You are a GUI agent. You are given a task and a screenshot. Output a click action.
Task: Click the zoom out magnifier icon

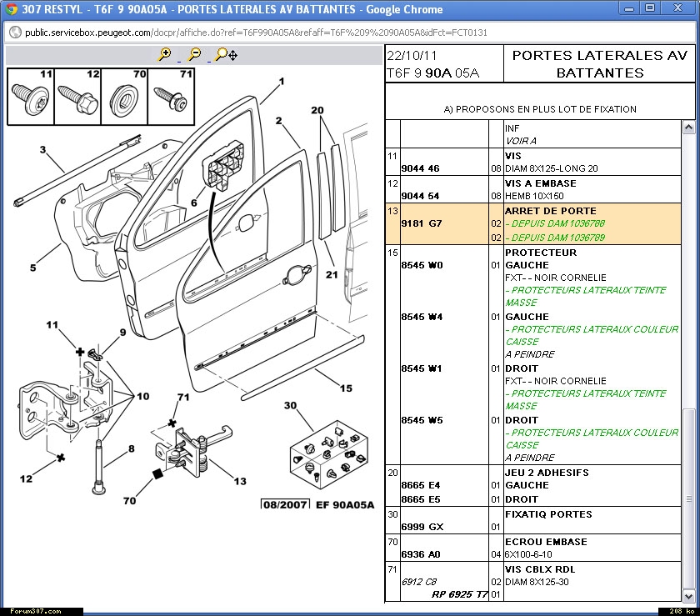194,54
